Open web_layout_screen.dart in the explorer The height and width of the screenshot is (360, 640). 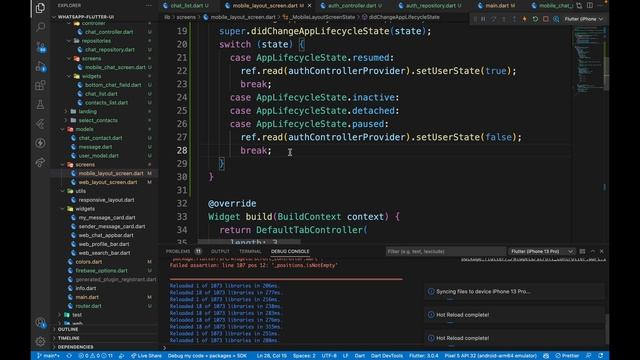(108, 182)
